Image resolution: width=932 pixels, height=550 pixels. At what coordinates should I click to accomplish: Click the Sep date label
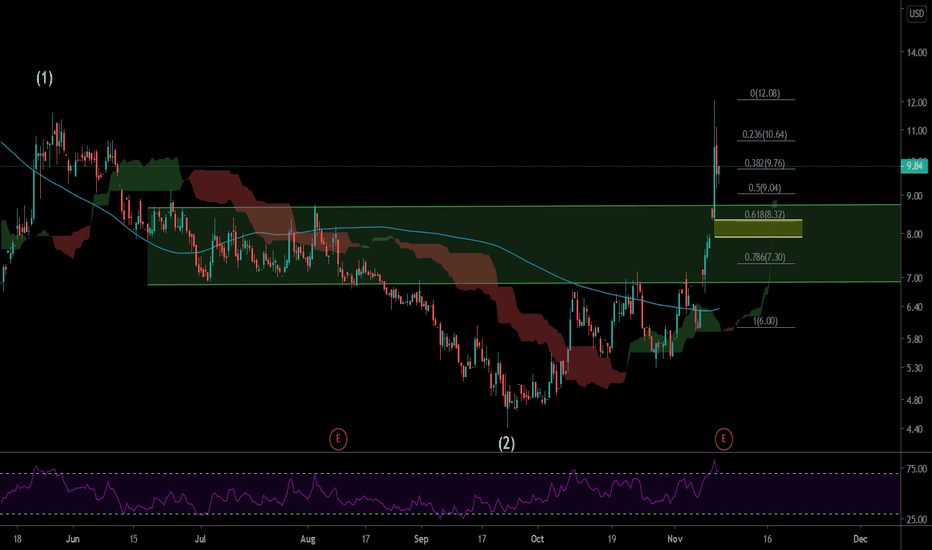[421, 539]
